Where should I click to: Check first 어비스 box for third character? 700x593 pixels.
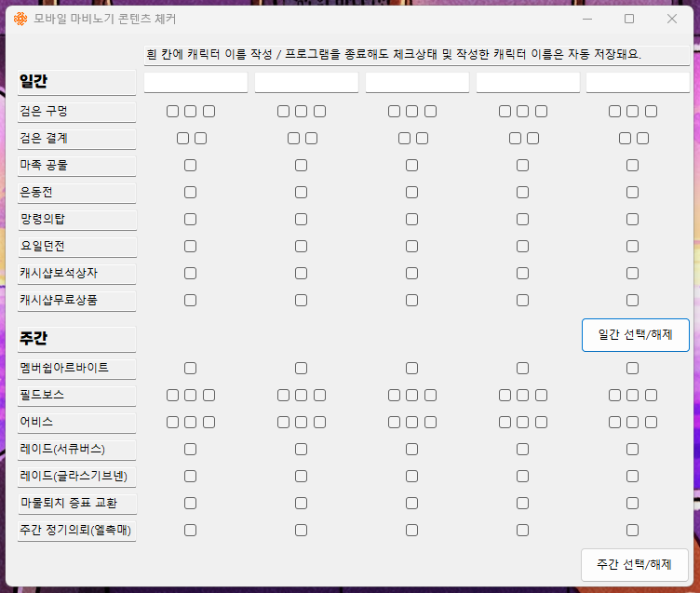pyautogui.click(x=394, y=423)
